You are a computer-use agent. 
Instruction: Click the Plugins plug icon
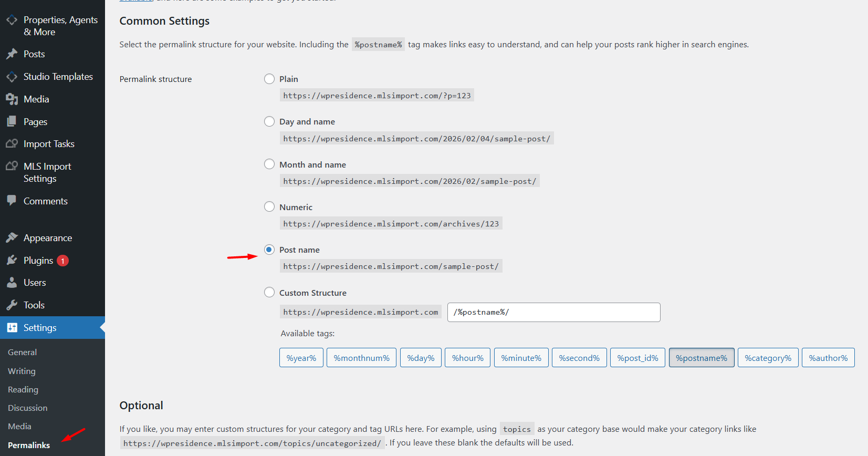12,261
